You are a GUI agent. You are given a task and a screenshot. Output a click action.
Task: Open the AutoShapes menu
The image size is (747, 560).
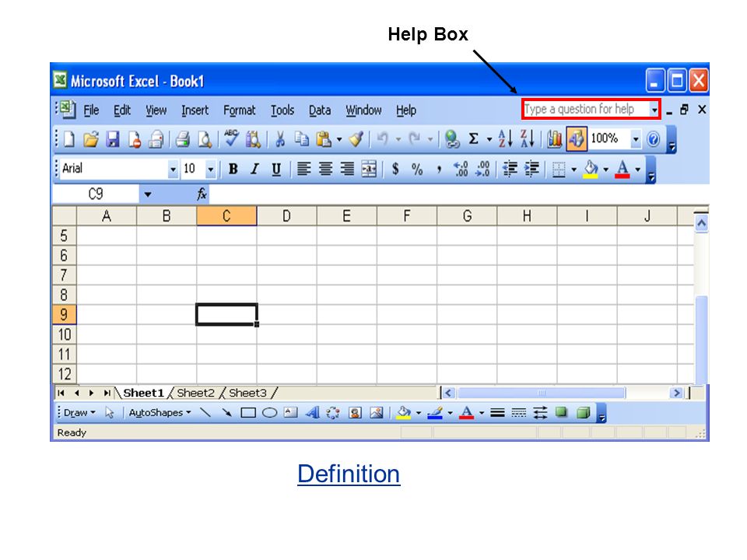[160, 413]
